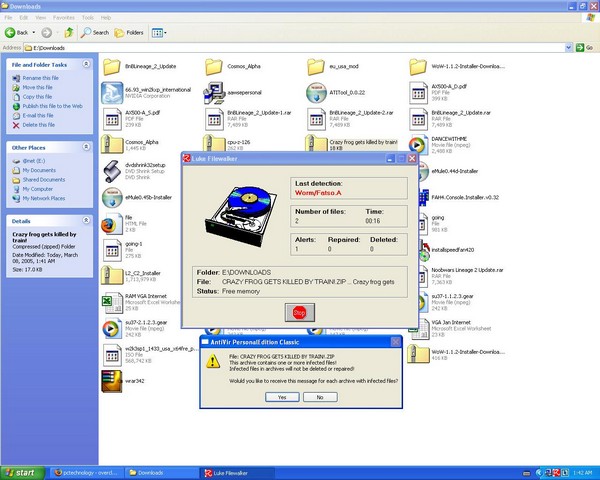Image resolution: width=600 pixels, height=480 pixels.
Task: Select the su37-2.1.2.3.gear movie icon
Action: point(112,328)
